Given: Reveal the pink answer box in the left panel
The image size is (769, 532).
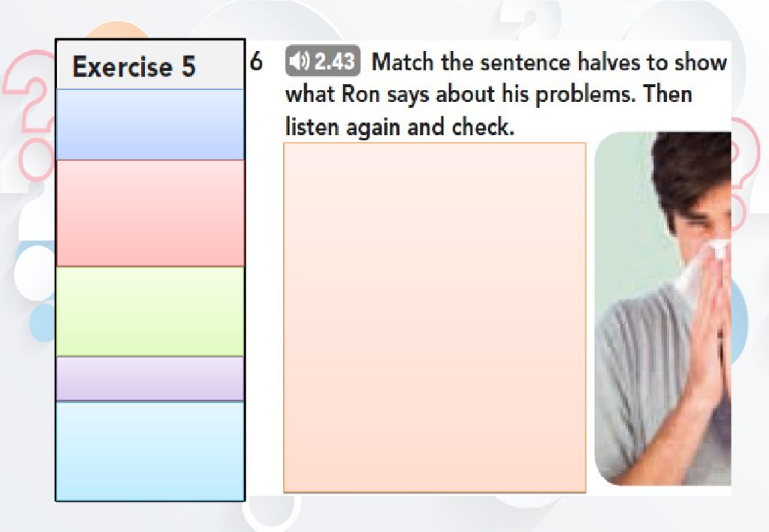Looking at the screenshot, I should click(x=150, y=213).
